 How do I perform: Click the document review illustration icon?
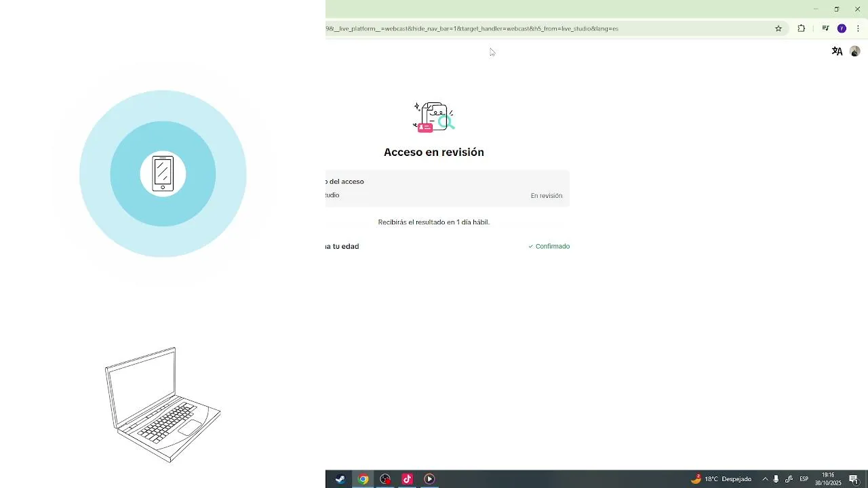tap(434, 117)
